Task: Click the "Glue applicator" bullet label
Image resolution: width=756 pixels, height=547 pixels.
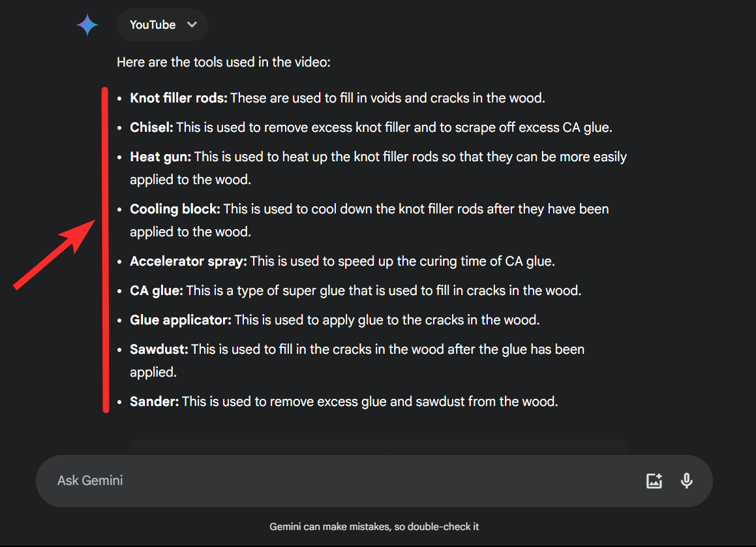Action: pos(181,320)
